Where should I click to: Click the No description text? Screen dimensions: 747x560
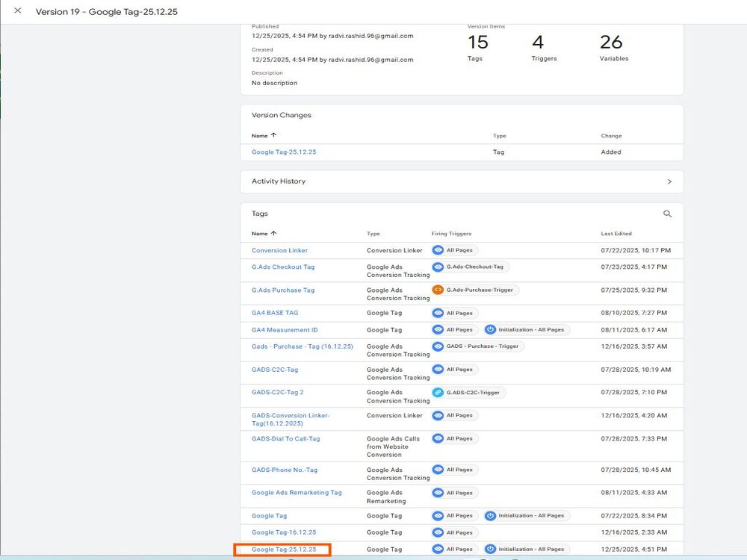(x=274, y=83)
